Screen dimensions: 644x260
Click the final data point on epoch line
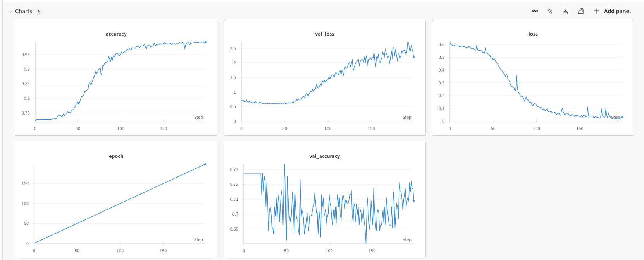coord(205,164)
